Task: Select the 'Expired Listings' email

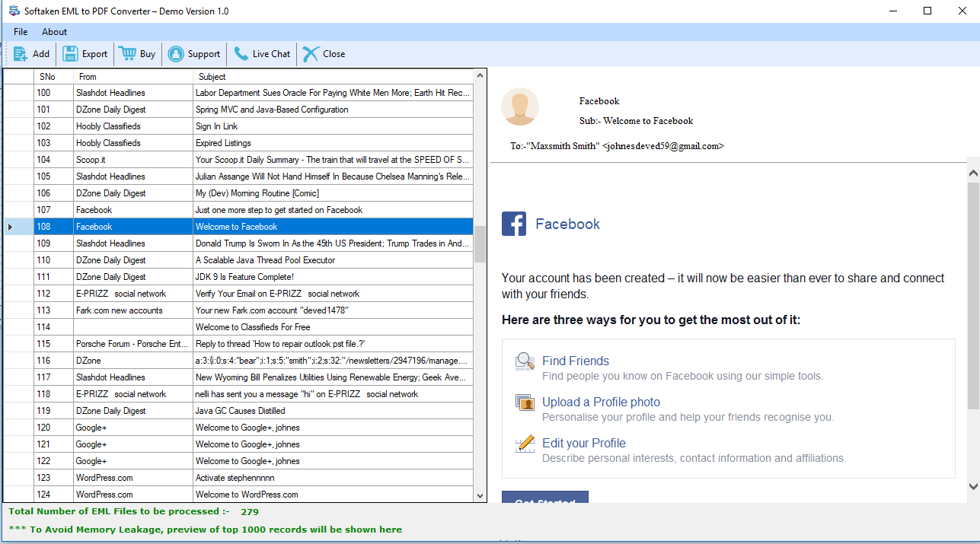Action: 238,143
